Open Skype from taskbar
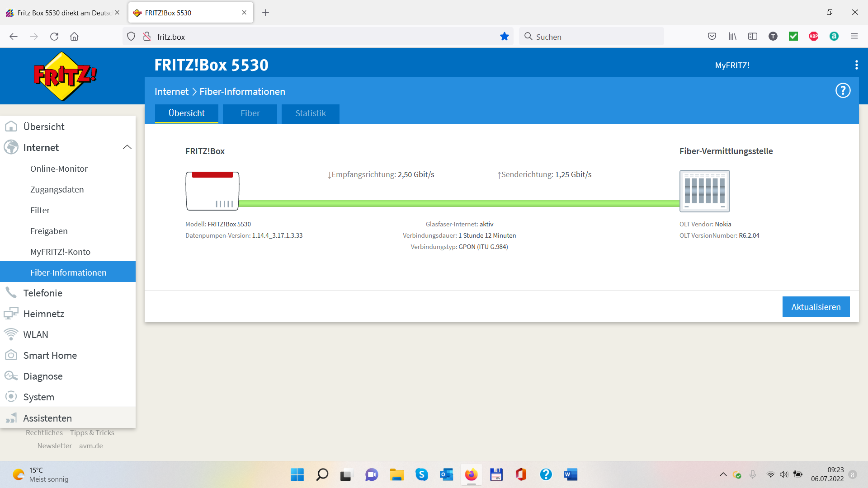Image resolution: width=868 pixels, height=488 pixels. click(421, 474)
